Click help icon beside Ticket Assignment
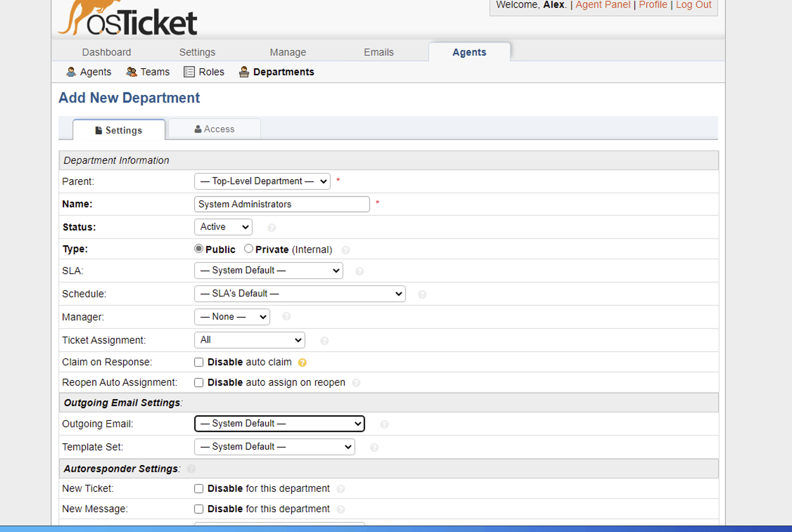 click(324, 340)
